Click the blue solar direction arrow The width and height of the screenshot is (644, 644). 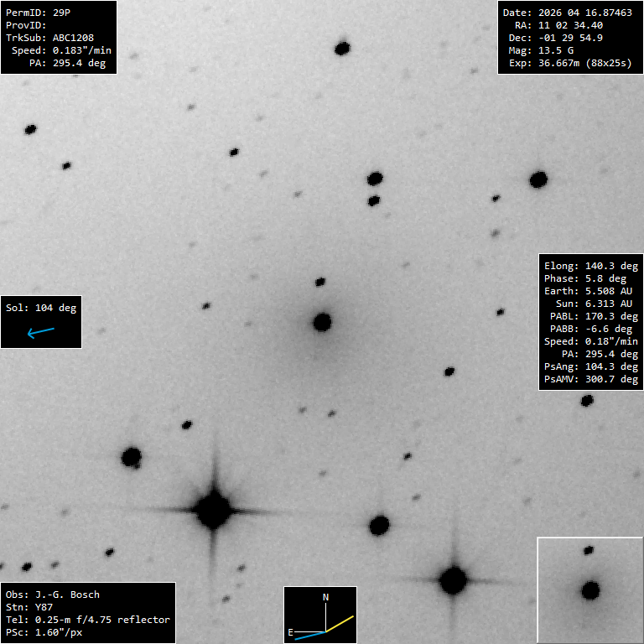click(x=40, y=333)
